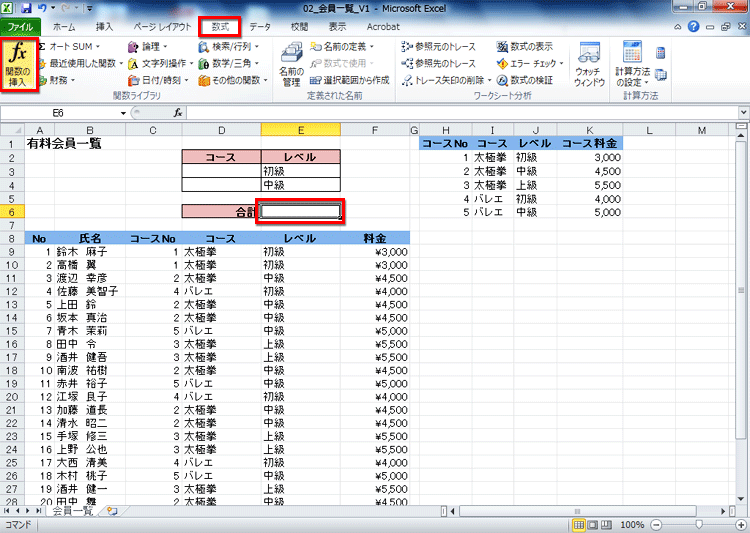Click the Save icon in quick access toolbar
This screenshot has width=750, height=533.
(x=26, y=8)
